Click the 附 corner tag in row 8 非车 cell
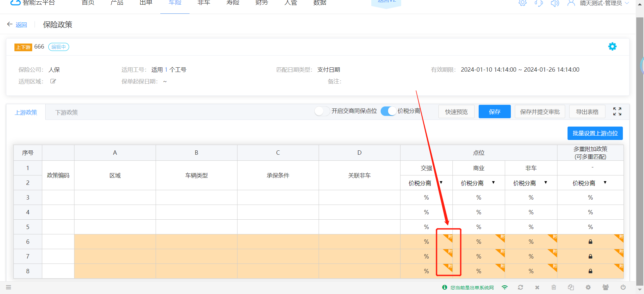Image resolution: width=644 pixels, height=294 pixels. [x=554, y=267]
